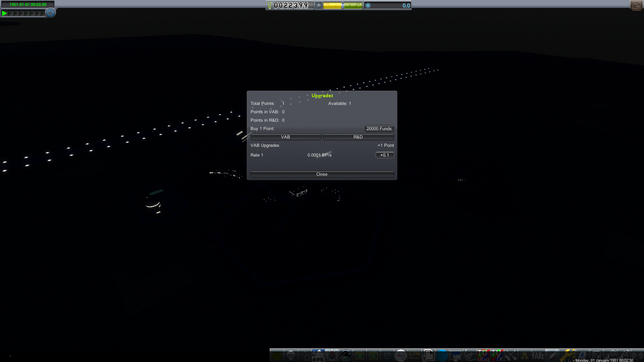The height and width of the screenshot is (362, 644).
Task: Click the green time warp play arrow
Action: [5, 13]
